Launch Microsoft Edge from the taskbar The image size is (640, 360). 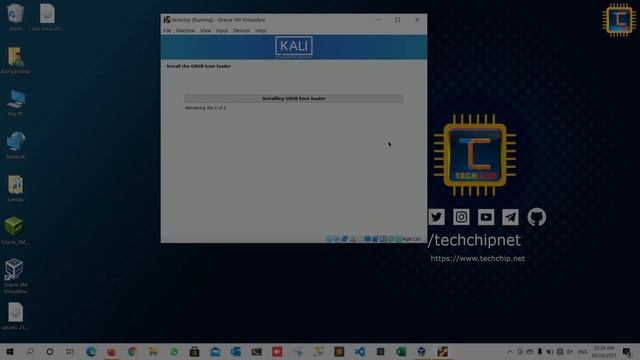click(91, 351)
